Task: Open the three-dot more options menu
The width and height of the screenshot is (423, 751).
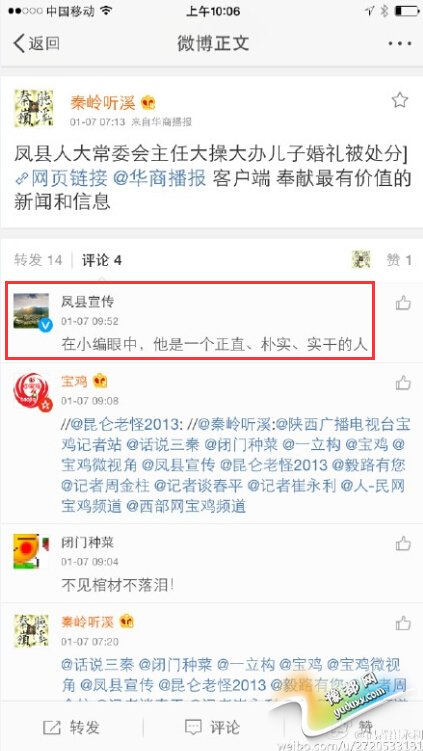Action: click(x=400, y=44)
